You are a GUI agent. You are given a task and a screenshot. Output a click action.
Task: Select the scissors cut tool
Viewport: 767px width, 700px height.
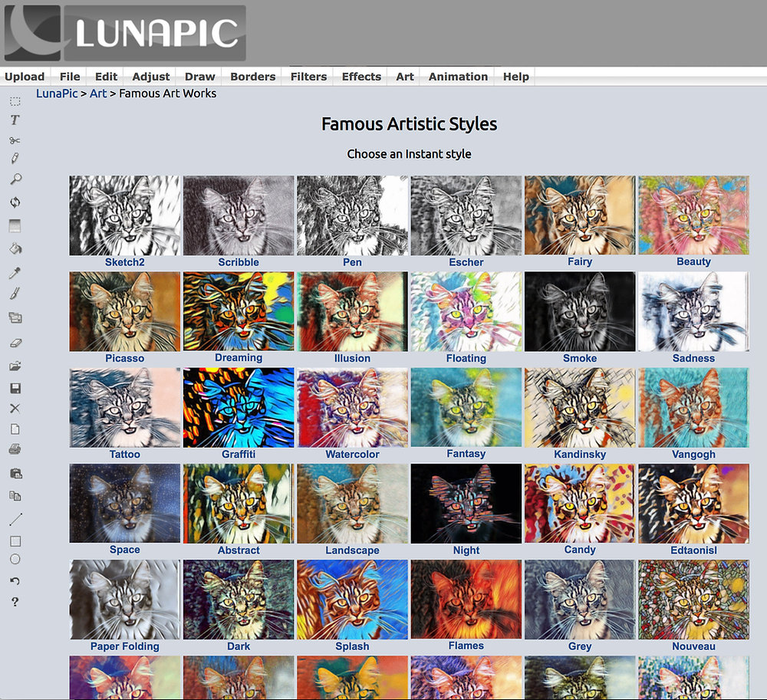click(x=14, y=142)
